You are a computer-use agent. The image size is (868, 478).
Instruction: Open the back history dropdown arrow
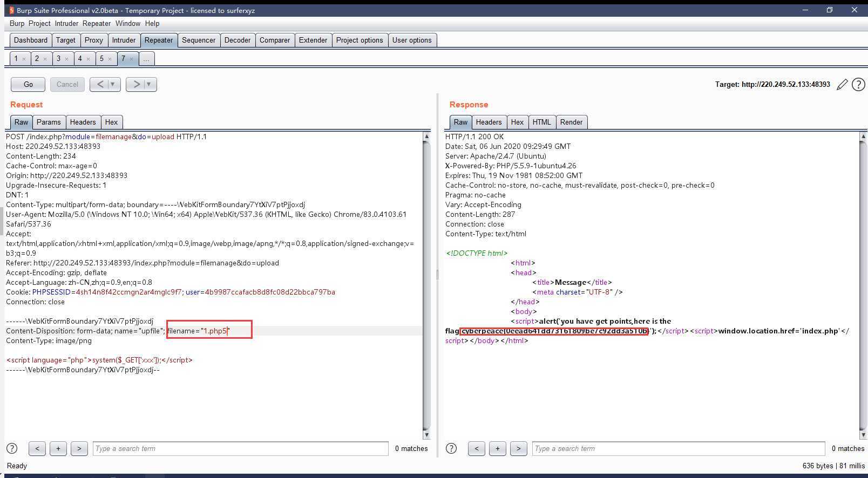click(x=113, y=84)
